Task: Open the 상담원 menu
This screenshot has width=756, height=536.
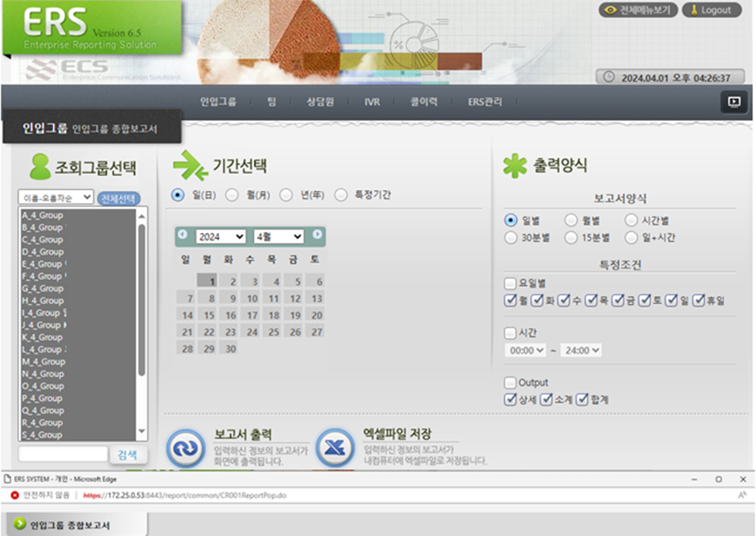Action: (320, 102)
